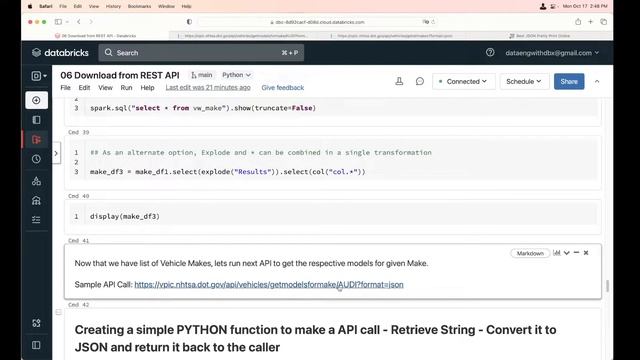640x360 pixels.
Task: Click into the display(make_df3) code cell
Action: [x=341, y=216]
